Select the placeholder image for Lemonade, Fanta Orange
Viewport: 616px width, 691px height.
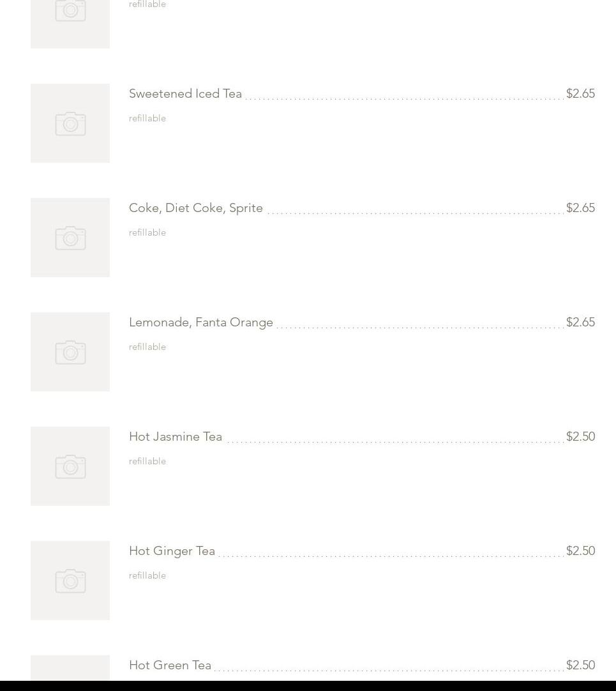[x=70, y=352]
